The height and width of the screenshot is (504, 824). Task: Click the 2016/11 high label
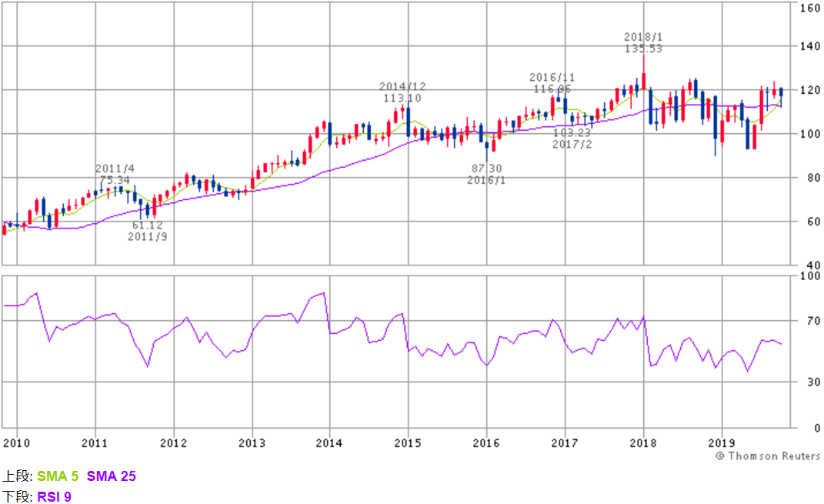pyautogui.click(x=552, y=83)
